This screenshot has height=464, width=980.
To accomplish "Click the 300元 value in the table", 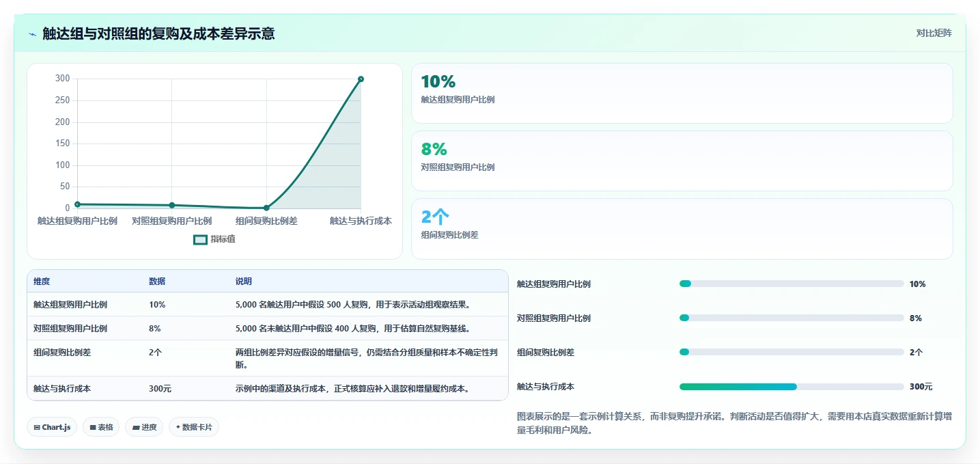I will (160, 388).
